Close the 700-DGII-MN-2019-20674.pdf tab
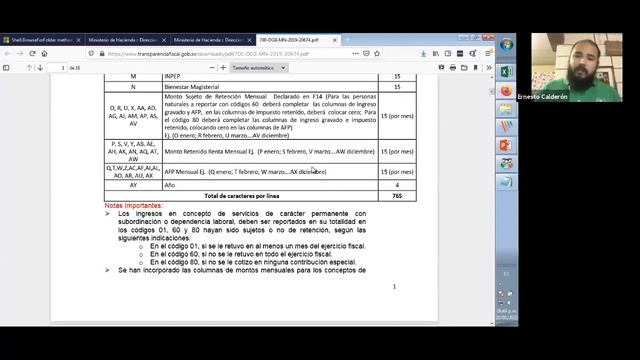 pos(335,40)
